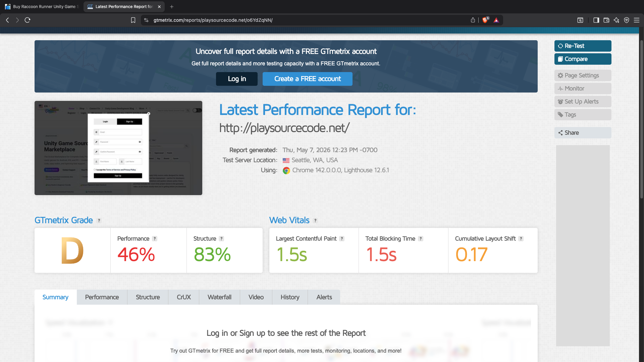644x362 pixels.
Task: Click Set Up Alerts
Action: pyautogui.click(x=583, y=102)
